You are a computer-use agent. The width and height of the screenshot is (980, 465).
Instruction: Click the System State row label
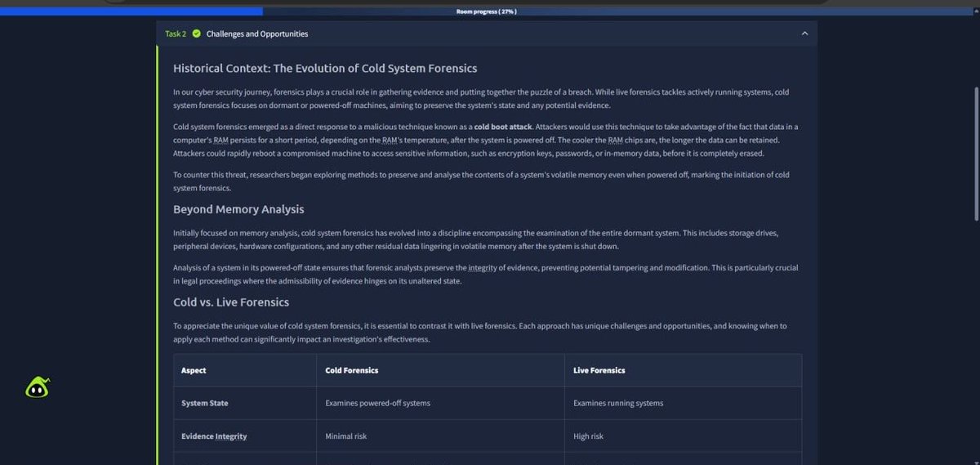pyautogui.click(x=205, y=403)
